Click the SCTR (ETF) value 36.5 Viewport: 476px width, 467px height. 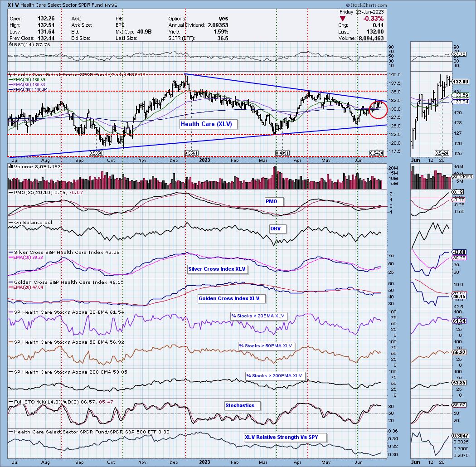223,38
